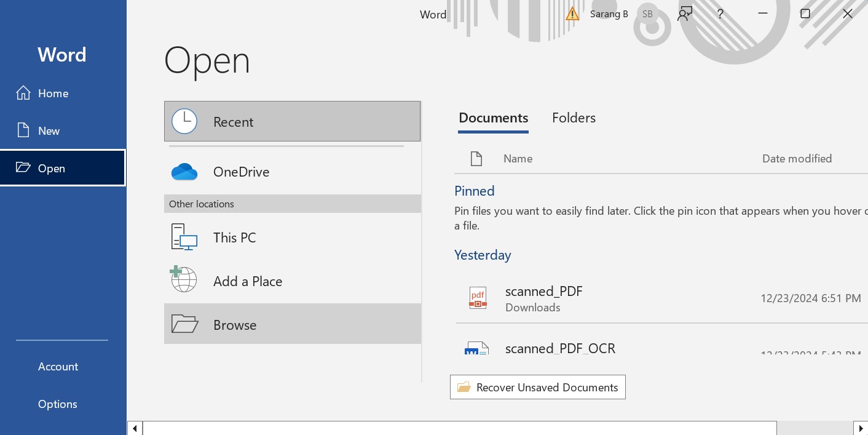
Task: Click the horizontal scrollbar right arrow
Action: click(861, 428)
